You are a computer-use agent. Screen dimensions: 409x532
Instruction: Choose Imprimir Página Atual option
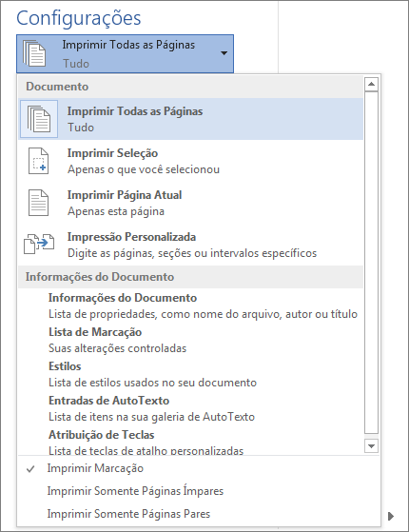pyautogui.click(x=190, y=203)
